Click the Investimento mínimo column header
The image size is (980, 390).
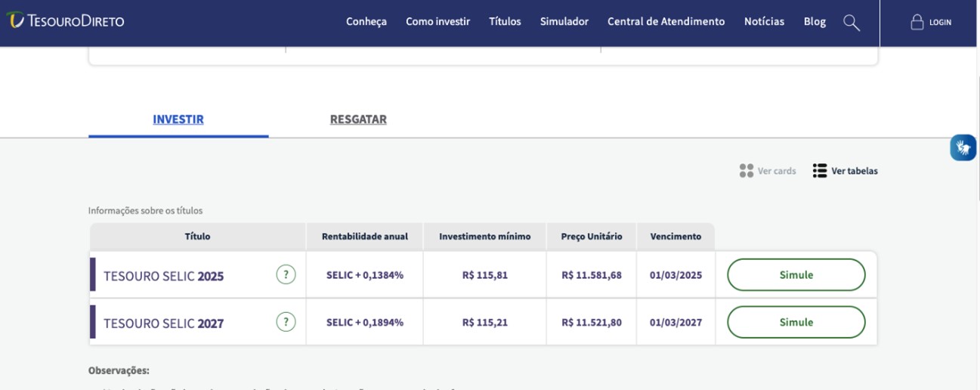pyautogui.click(x=485, y=237)
